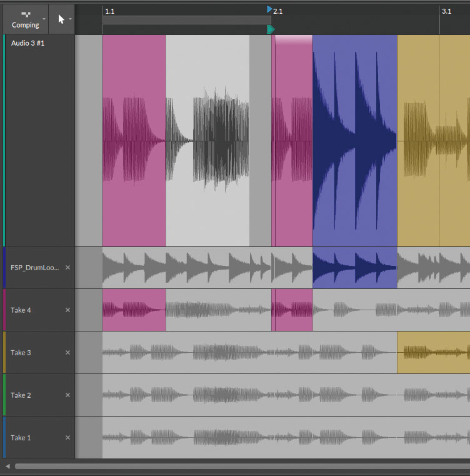Click ruler position 3.1
The image size is (470, 476).
tap(446, 11)
